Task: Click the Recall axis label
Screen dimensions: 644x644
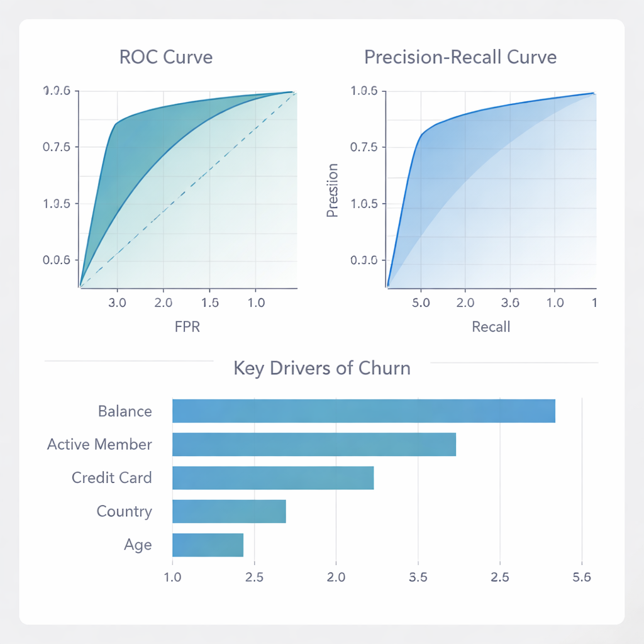Action: 491,326
